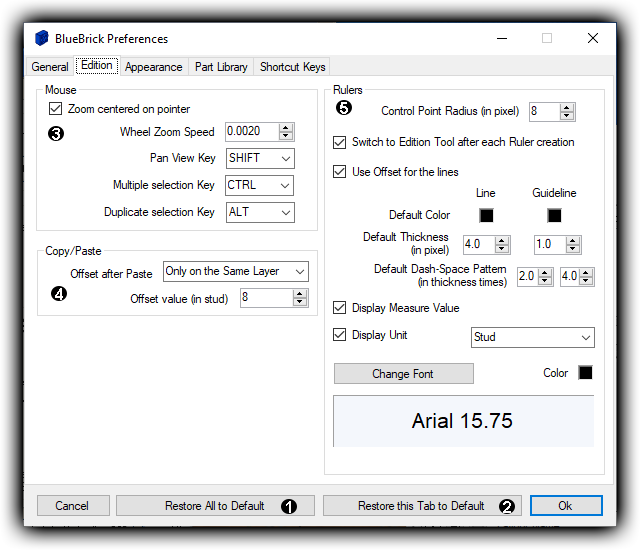Increase Wheel Zoom Speed with up arrow

point(286,128)
